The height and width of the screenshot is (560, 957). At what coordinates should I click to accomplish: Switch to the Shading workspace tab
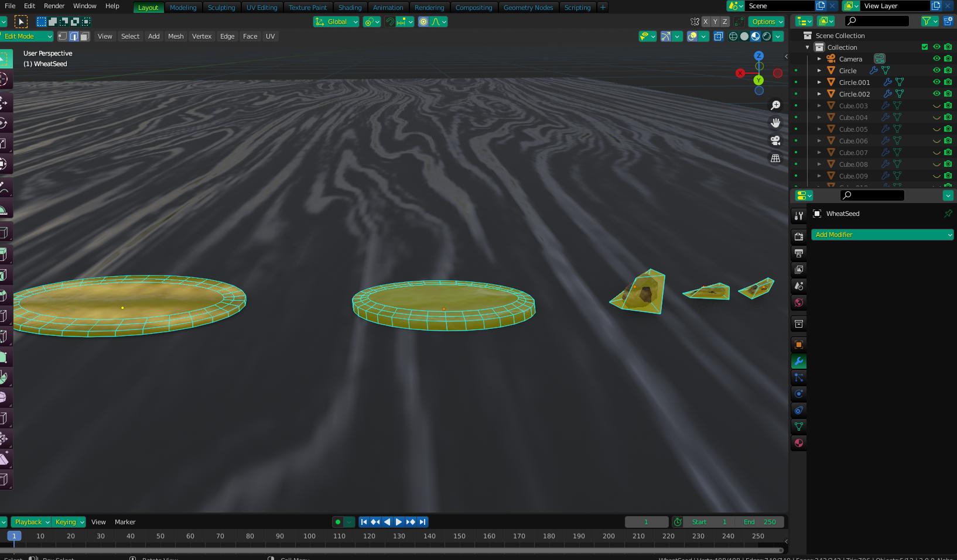(350, 8)
